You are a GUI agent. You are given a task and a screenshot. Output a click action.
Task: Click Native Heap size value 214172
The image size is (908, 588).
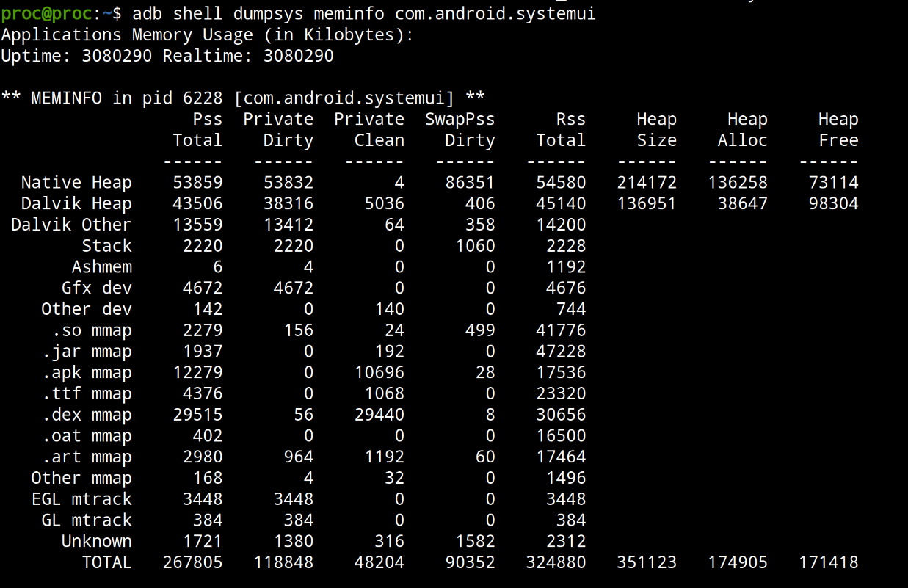tap(647, 183)
